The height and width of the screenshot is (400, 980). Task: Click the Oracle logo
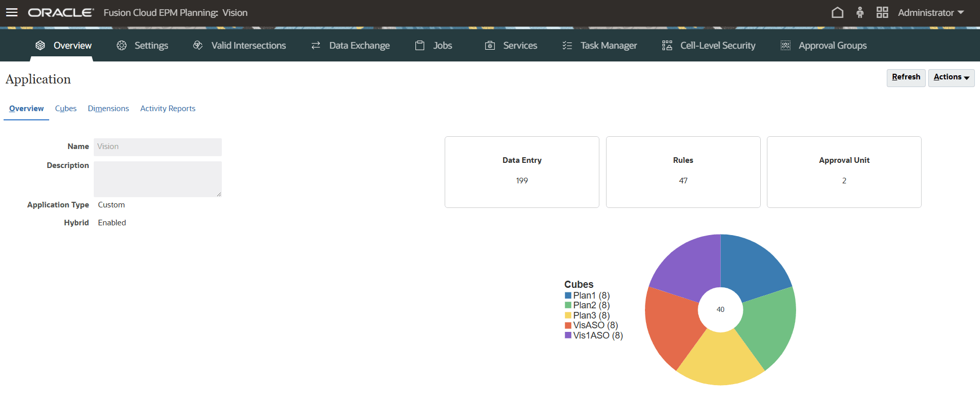point(61,12)
